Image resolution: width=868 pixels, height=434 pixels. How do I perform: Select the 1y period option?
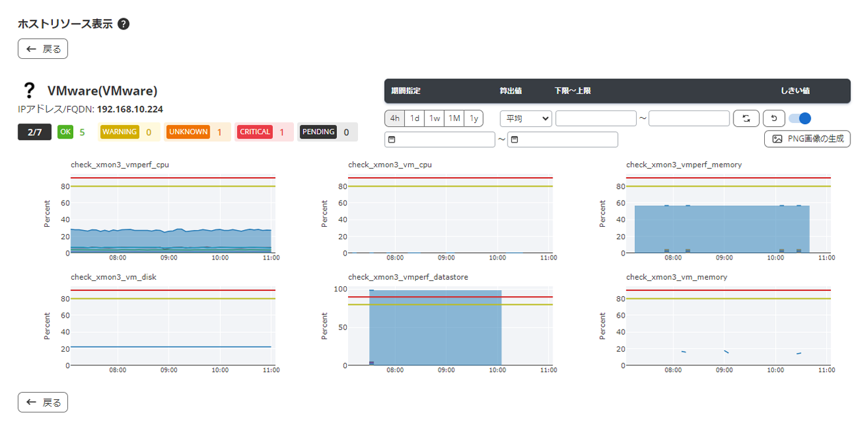pyautogui.click(x=474, y=118)
